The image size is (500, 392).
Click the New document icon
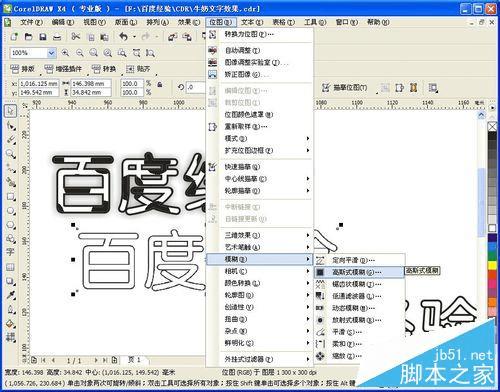coord(14,37)
